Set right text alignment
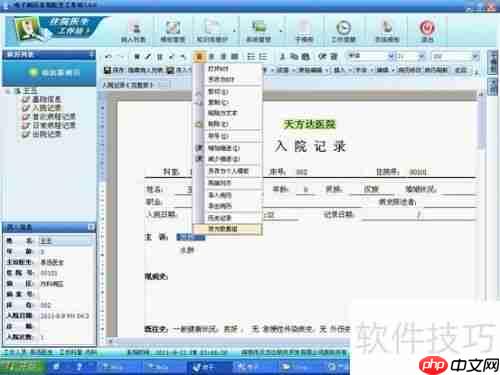The image size is (500, 375). pos(223,57)
